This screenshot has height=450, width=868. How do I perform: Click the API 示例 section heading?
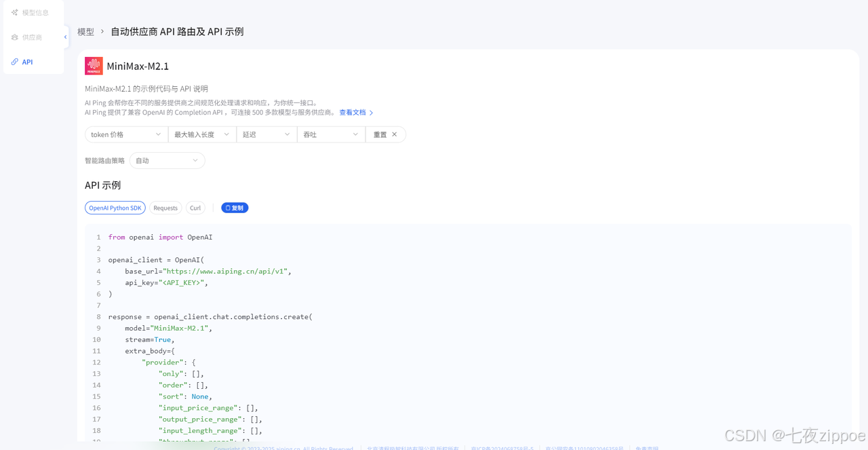(103, 185)
